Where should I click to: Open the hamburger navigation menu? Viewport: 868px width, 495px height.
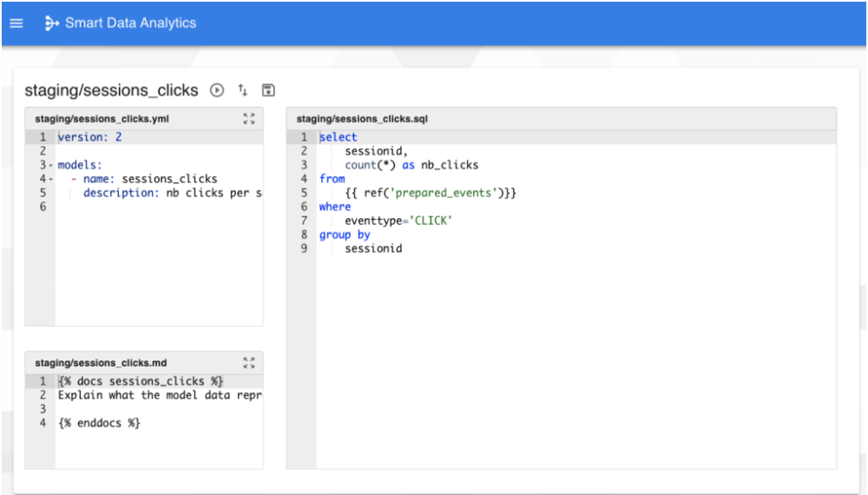(16, 23)
